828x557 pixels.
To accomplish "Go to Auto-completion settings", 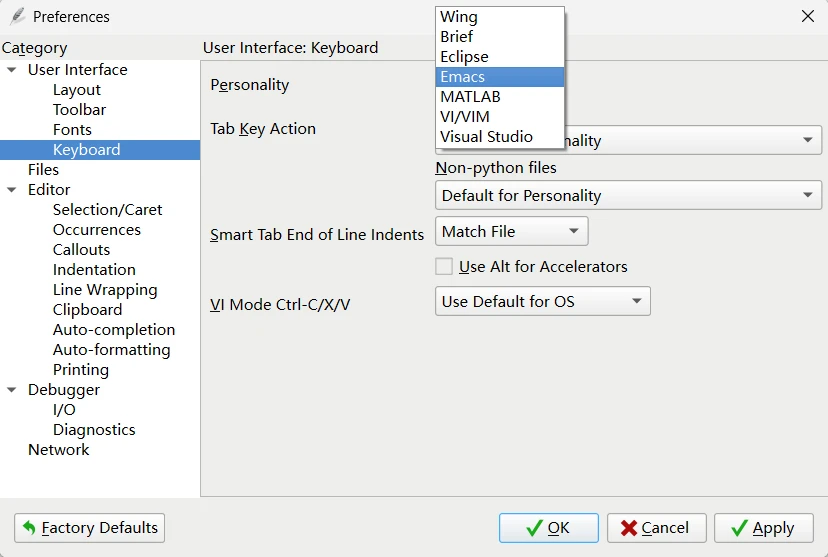I will [114, 330].
